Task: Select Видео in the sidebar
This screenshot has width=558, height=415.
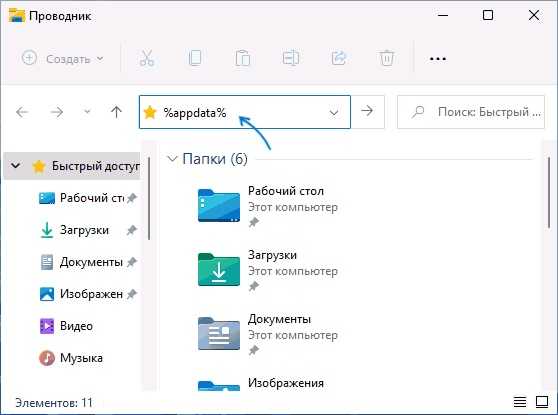Action: tap(67, 326)
